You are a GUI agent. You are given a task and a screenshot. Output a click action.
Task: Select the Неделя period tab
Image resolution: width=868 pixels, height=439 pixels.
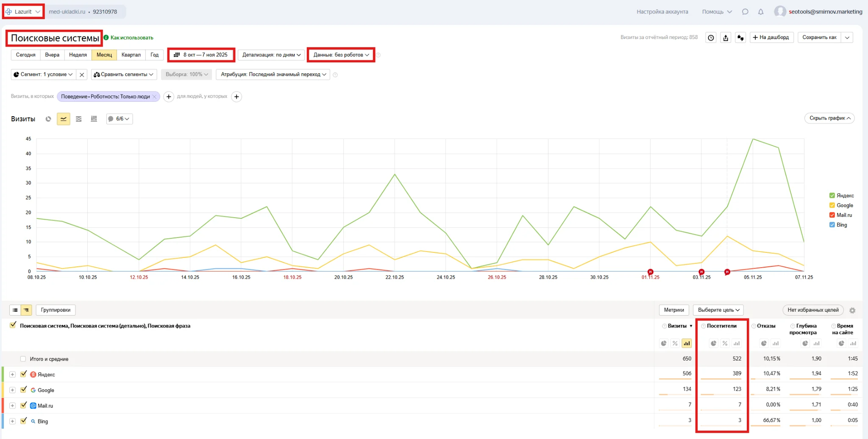[x=78, y=55]
